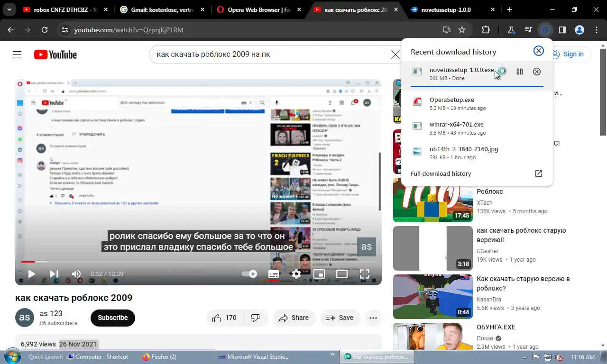Click the install app icon in address bar

446,30
